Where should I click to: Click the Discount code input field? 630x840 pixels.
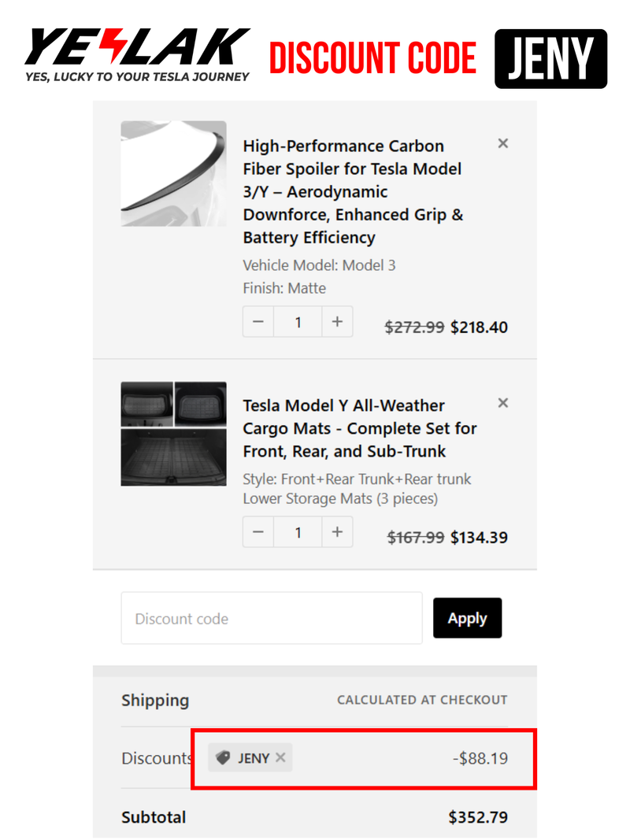click(272, 619)
